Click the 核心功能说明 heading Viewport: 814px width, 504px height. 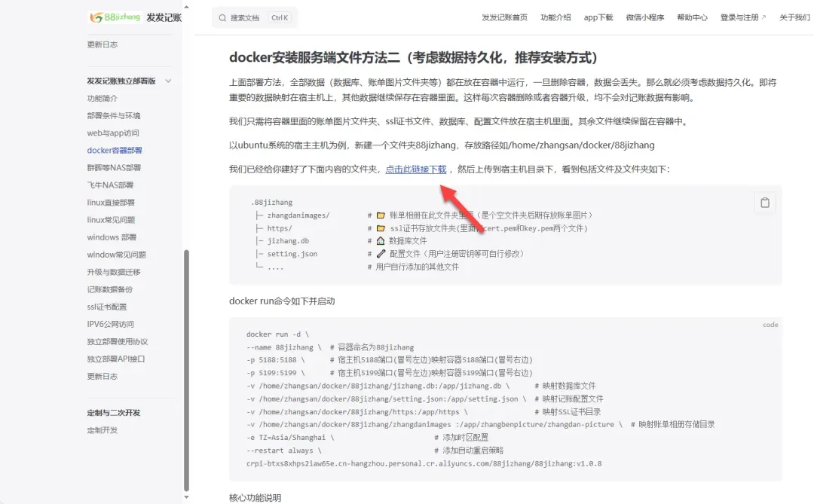(x=256, y=498)
